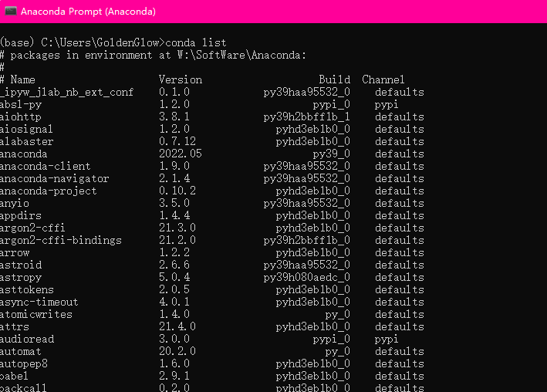Screen dimensions: 547x392
Task: Click package name 'aiohttp'
Action: coord(21,117)
